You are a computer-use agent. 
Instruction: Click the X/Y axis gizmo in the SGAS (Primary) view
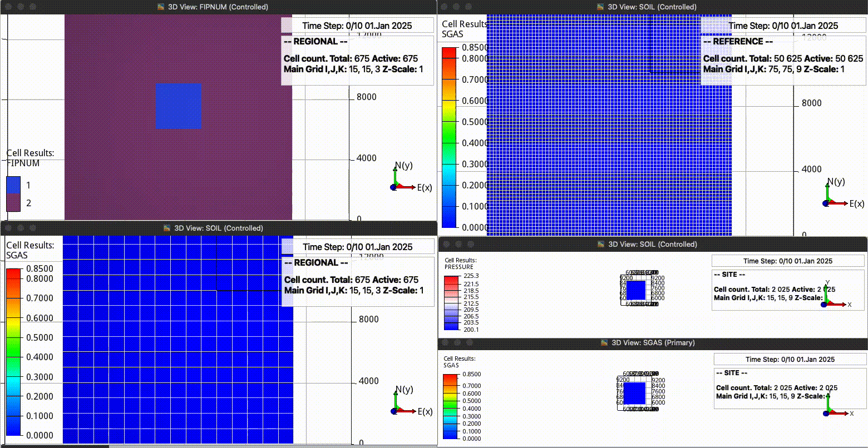[834, 406]
